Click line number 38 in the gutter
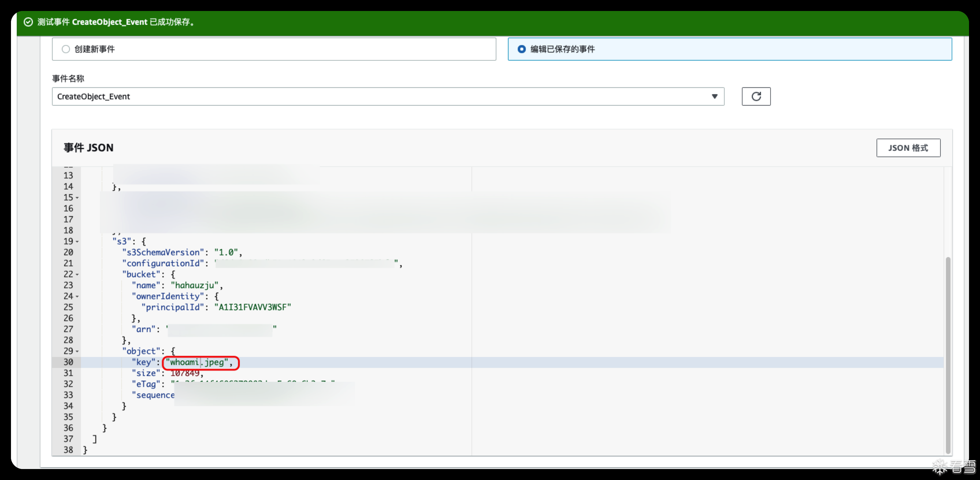 point(68,450)
